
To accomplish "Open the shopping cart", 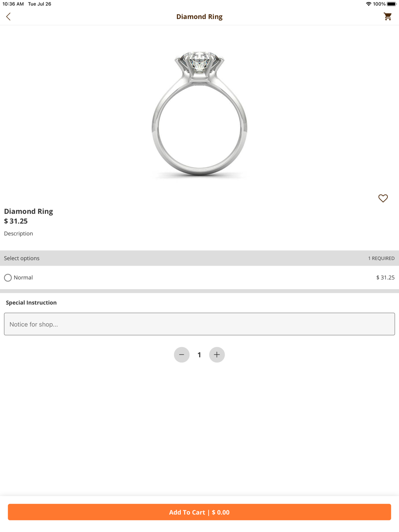I will pos(387,16).
